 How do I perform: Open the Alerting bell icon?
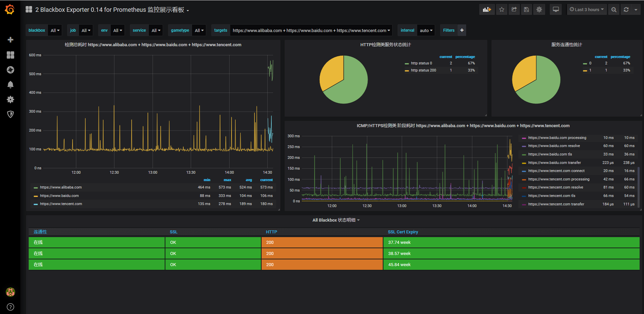10,85
